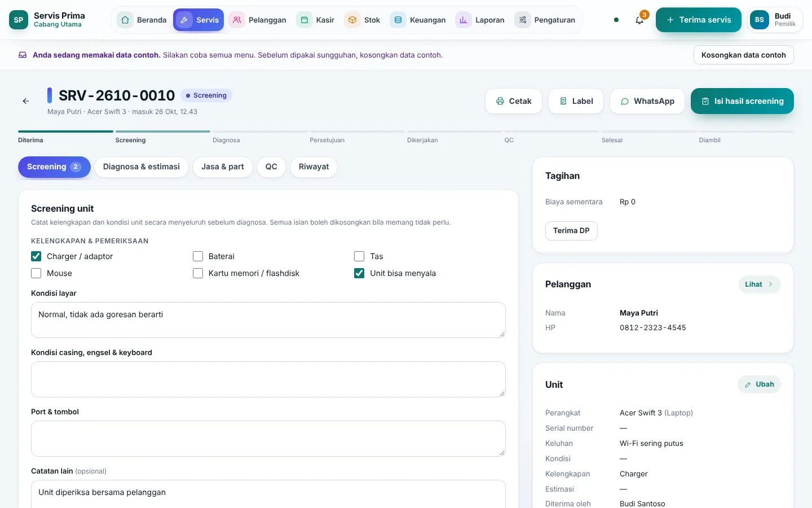Image resolution: width=812 pixels, height=508 pixels.
Task: Click the Catatan lain text field
Action: [268, 494]
